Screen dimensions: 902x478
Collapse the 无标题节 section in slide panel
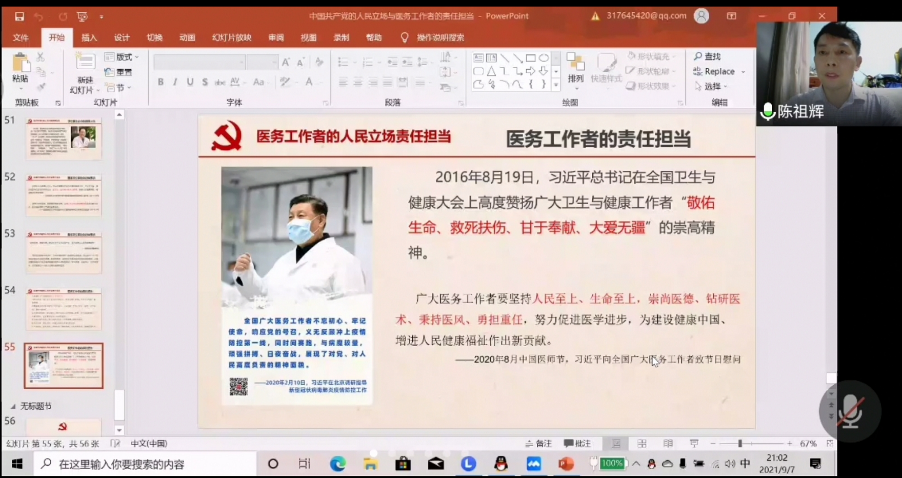tap(14, 406)
